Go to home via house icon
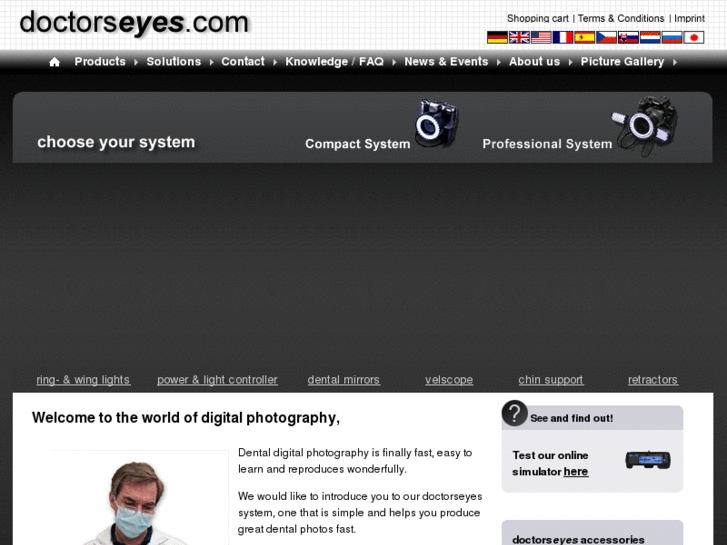Image resolution: width=727 pixels, height=545 pixels. tap(54, 62)
